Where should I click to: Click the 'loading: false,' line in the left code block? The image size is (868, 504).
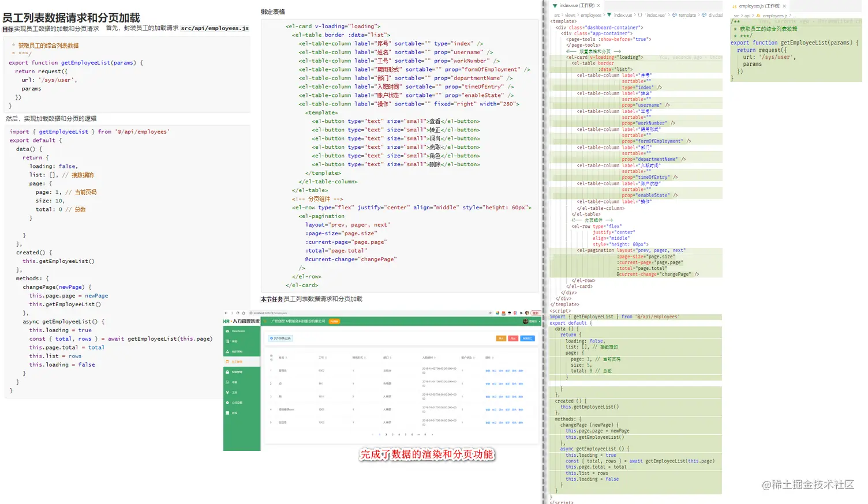click(54, 166)
